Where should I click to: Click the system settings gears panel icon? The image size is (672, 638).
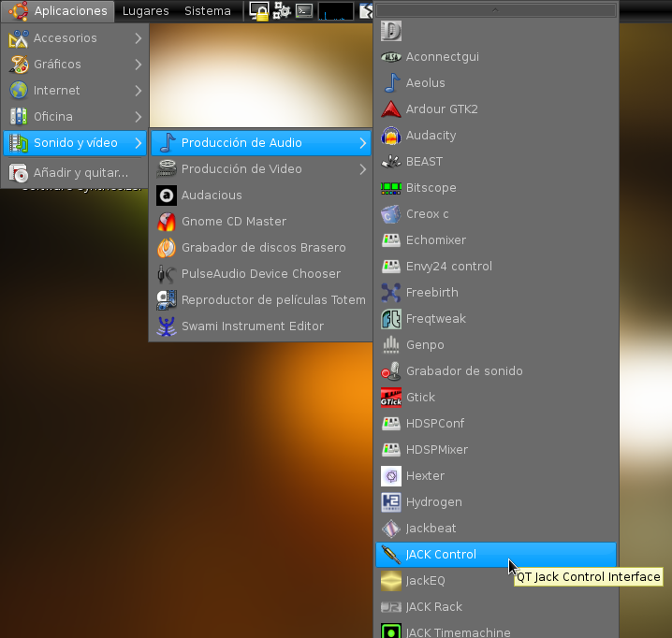point(282,10)
